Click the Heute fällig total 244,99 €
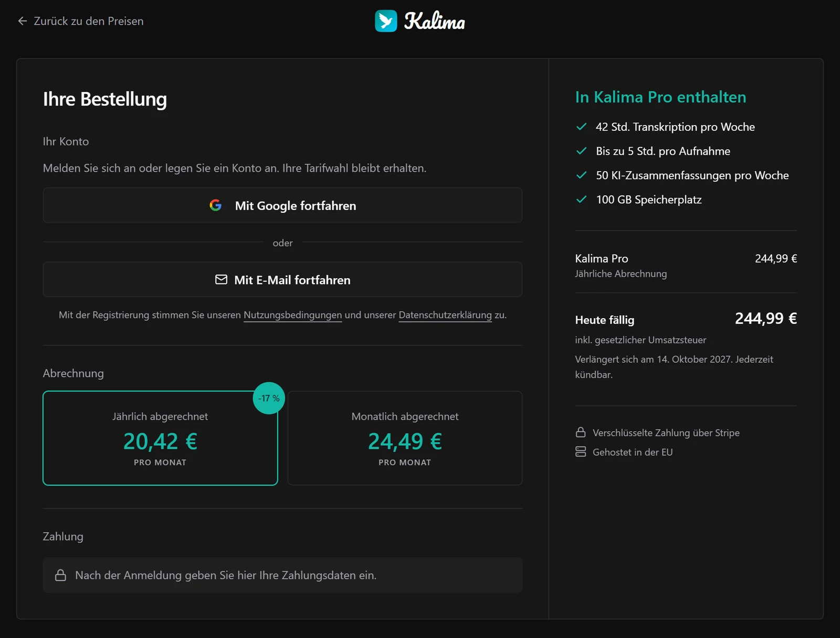840x638 pixels. pyautogui.click(x=766, y=318)
